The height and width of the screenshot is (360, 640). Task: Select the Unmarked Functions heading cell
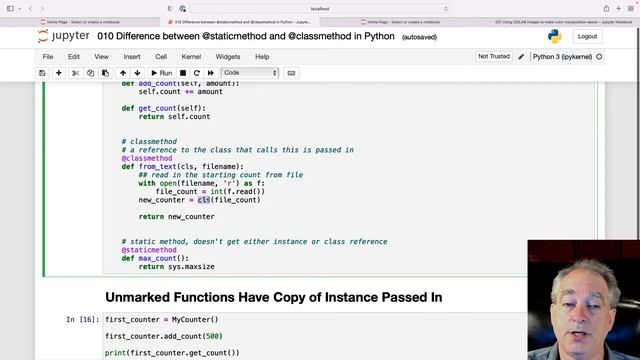273,297
